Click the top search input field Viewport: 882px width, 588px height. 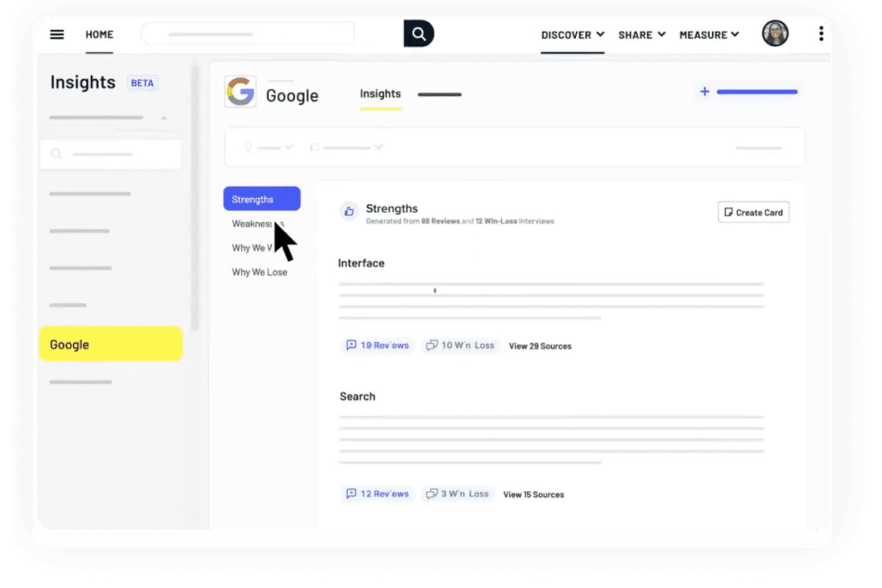248,34
